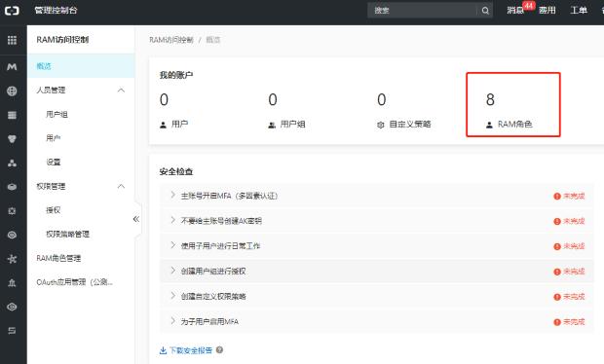604x364 pixels.
Task: Open the chip icon in left rail
Action: pos(12,211)
